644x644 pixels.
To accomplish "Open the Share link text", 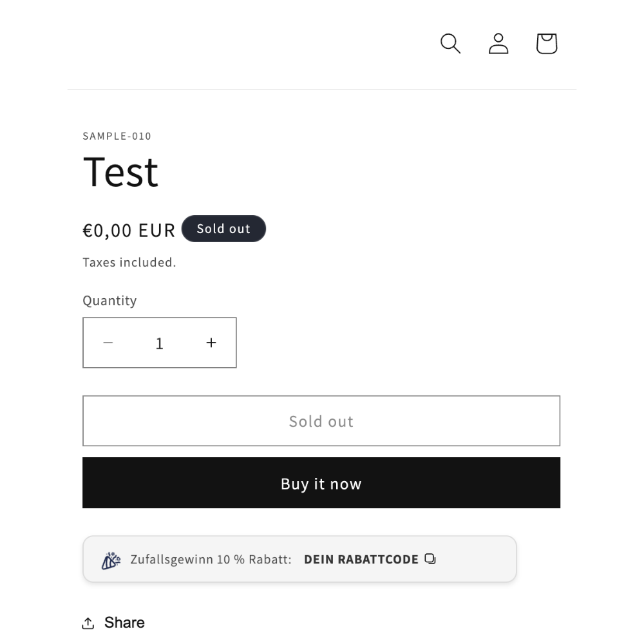I will (x=124, y=623).
